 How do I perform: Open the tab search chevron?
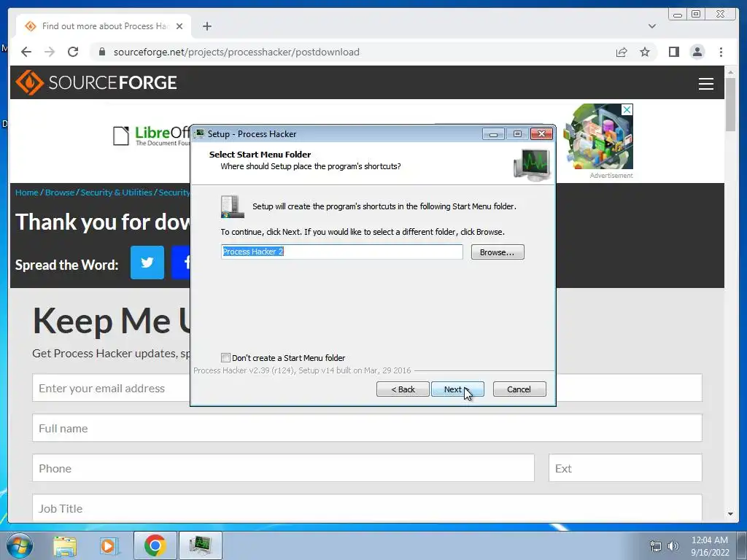(651, 26)
